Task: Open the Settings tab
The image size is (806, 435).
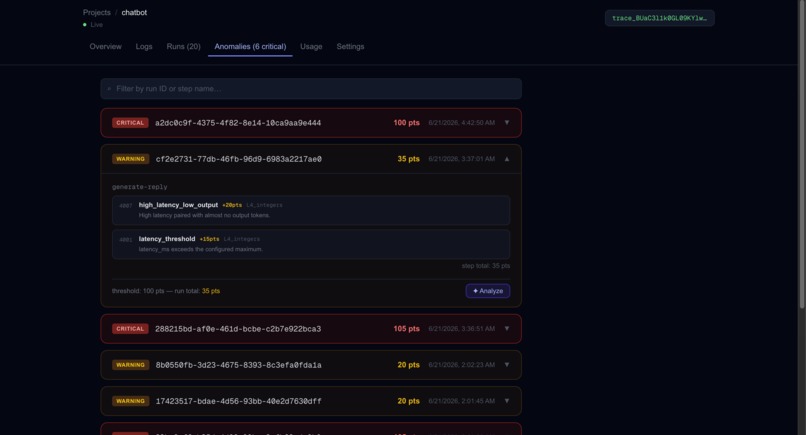Action: (x=350, y=46)
